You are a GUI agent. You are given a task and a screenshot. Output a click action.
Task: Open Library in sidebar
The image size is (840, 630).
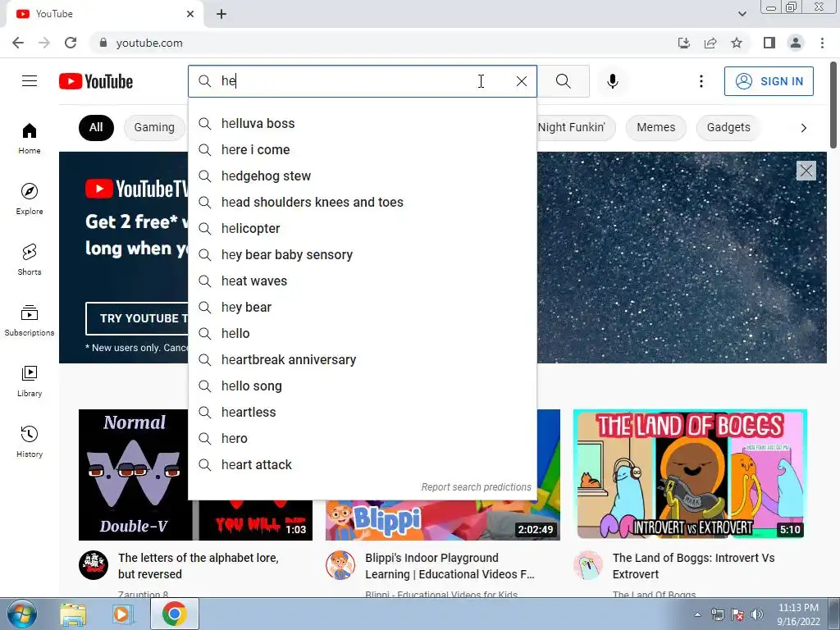[x=30, y=381]
